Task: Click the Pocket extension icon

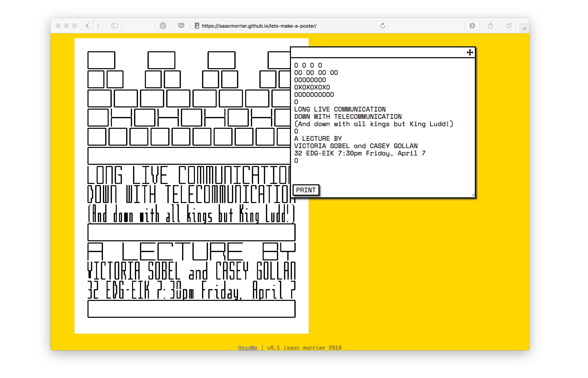Action: coord(181,25)
